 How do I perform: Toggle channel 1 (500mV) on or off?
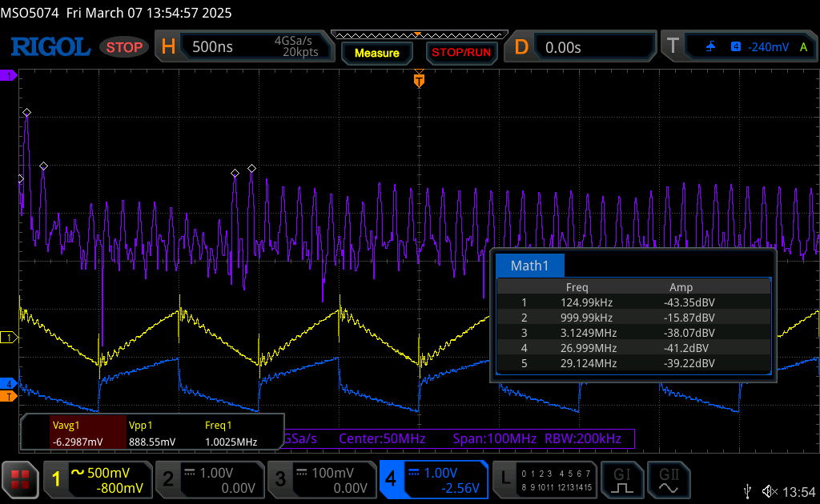(98, 479)
